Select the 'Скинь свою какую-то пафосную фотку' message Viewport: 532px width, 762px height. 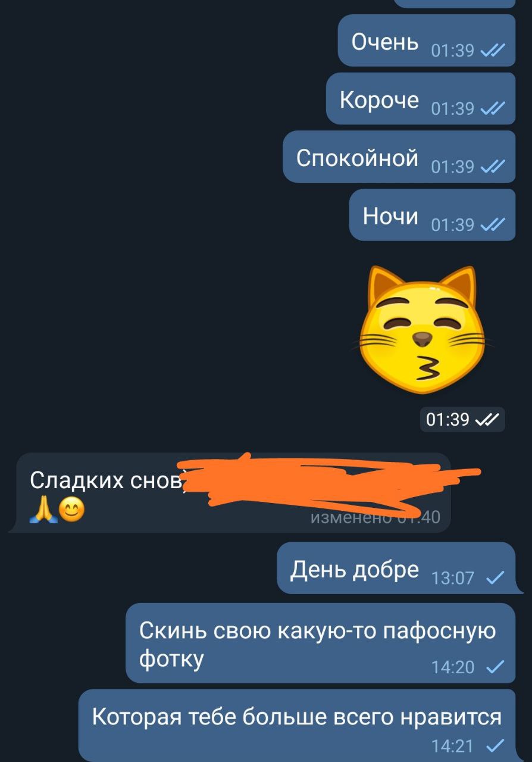[x=321, y=643]
